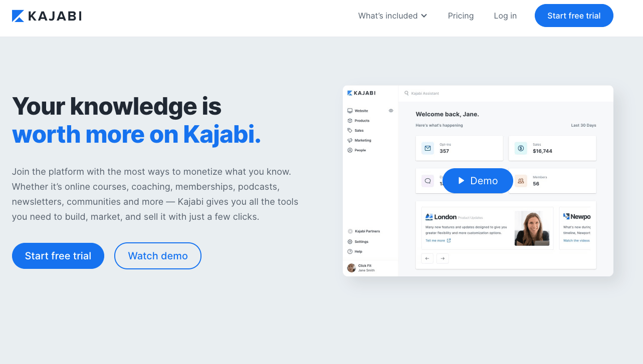Expand the What's included dropdown
Screen dimensions: 643x364
point(392,16)
